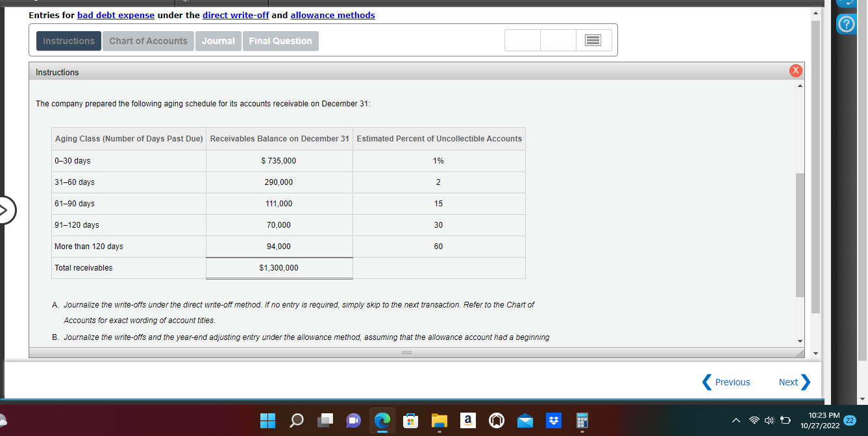The image size is (868, 436).
Task: Open the Amazon shortcut on the taskbar
Action: pos(468,420)
